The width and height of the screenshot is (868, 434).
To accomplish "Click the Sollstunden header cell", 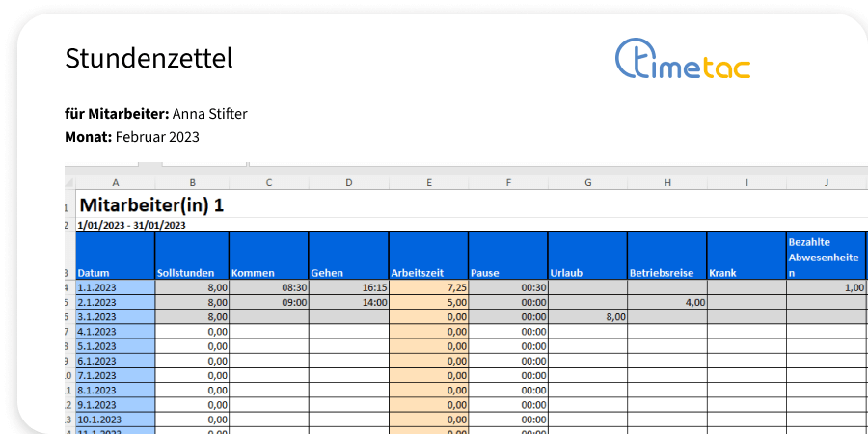I will (192, 257).
